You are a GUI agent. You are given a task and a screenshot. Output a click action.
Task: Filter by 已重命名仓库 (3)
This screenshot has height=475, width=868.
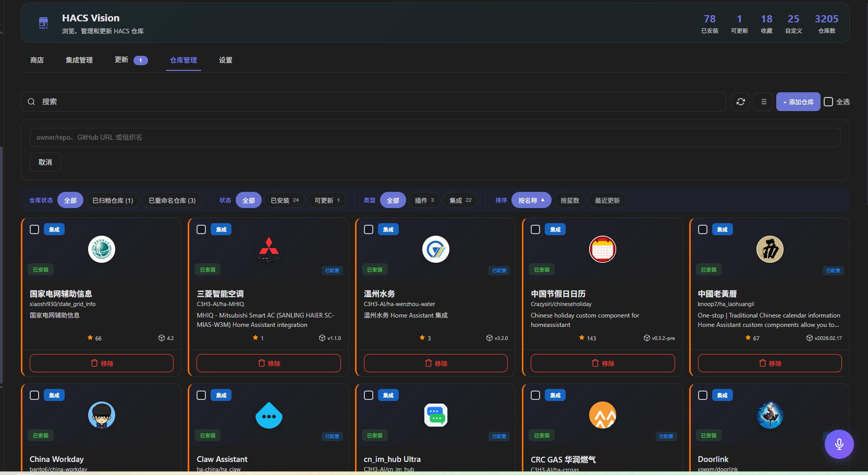[172, 200]
